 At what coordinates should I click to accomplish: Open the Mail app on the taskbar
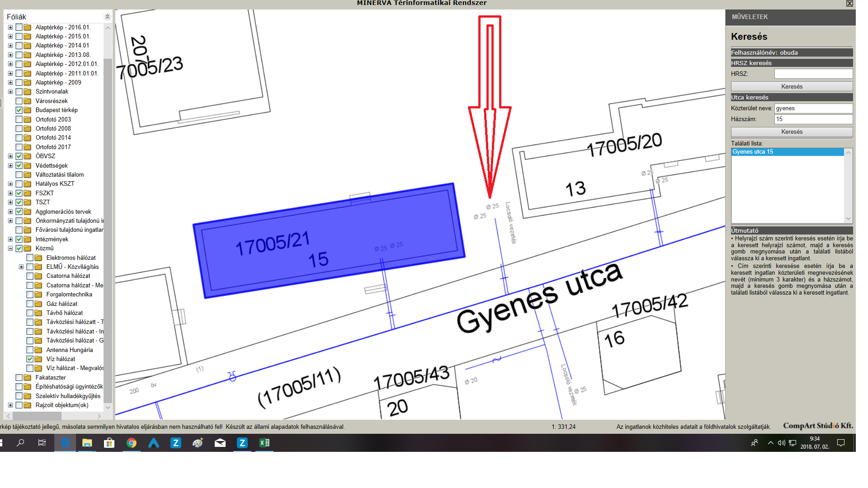(220, 443)
